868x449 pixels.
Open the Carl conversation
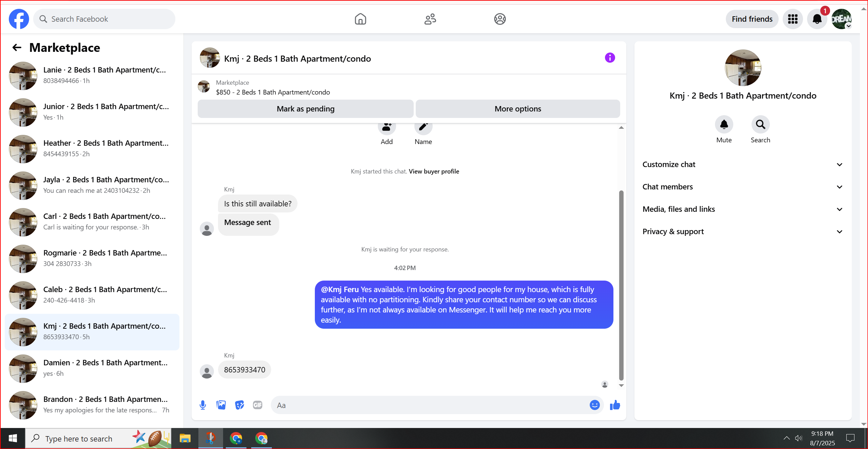pos(92,222)
